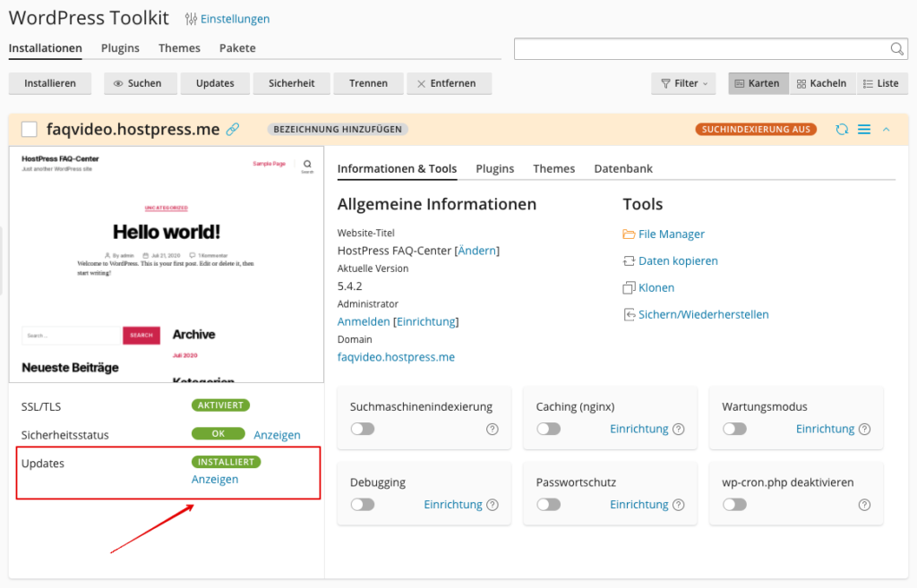Open the Filter dropdown
Screen dimensions: 917x588
pos(683,83)
